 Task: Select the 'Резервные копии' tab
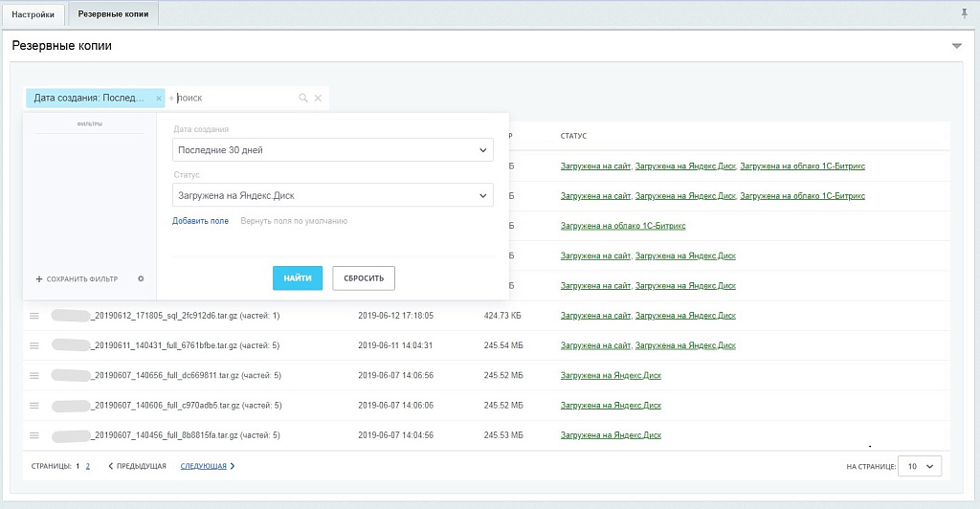pyautogui.click(x=113, y=14)
